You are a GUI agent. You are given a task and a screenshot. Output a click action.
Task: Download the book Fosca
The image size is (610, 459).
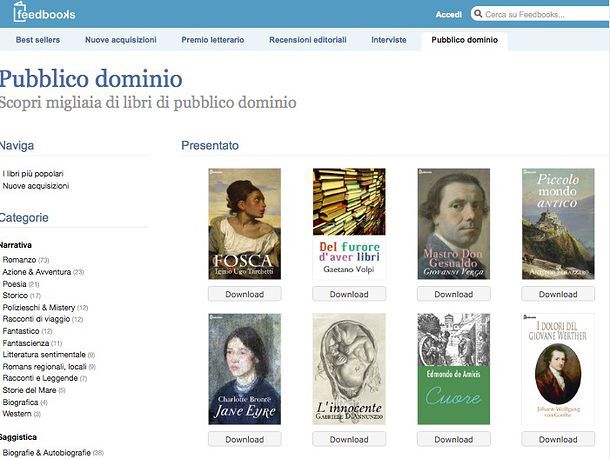tap(245, 294)
